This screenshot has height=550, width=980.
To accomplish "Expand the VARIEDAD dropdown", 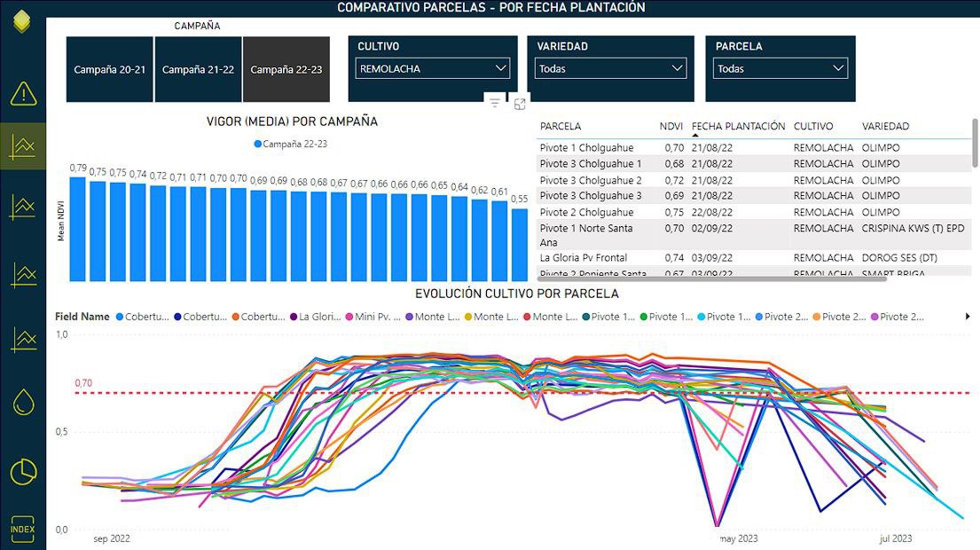I will point(611,68).
